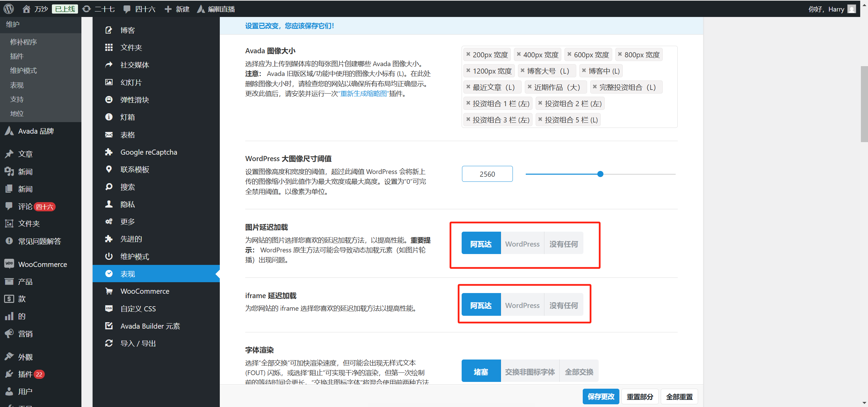The image size is (868, 407).
Task: Open the 重新生成缩略图 plugin link
Action: (364, 94)
